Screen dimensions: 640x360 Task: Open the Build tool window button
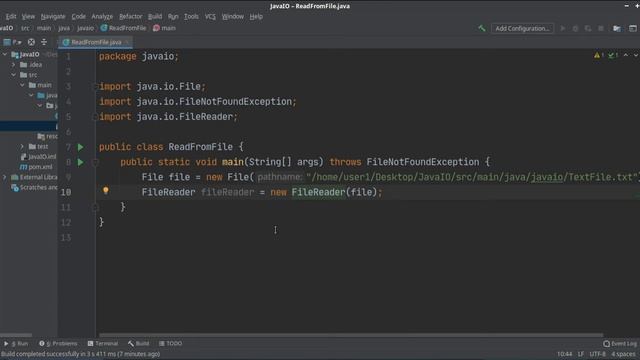tap(138, 344)
